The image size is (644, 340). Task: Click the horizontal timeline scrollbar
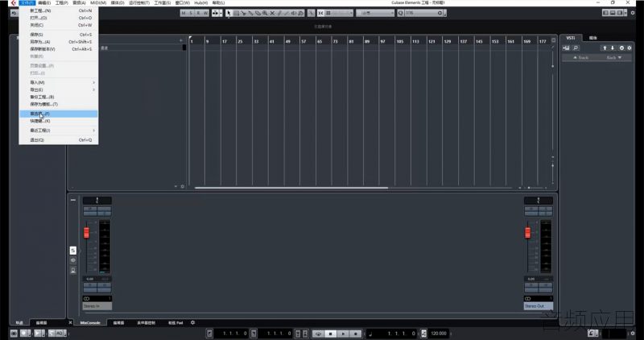tap(291, 188)
